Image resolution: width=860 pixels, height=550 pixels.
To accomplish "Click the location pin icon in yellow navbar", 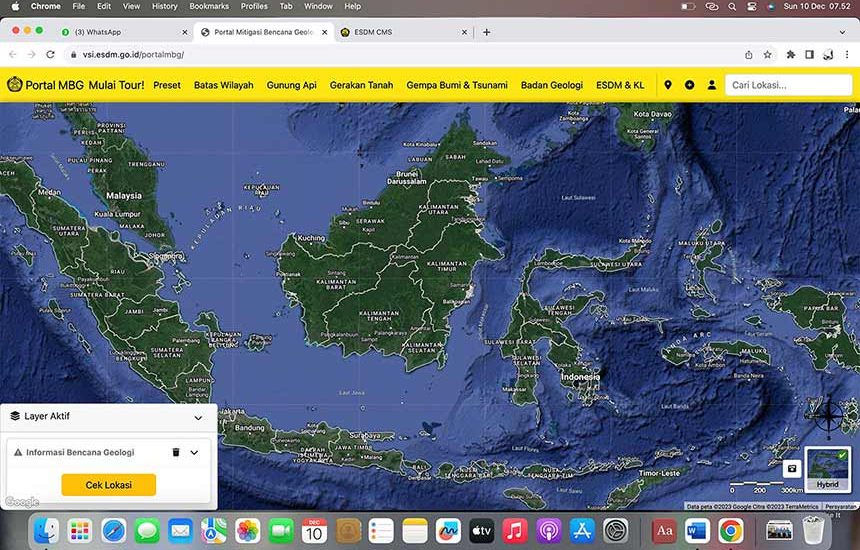I will (667, 85).
